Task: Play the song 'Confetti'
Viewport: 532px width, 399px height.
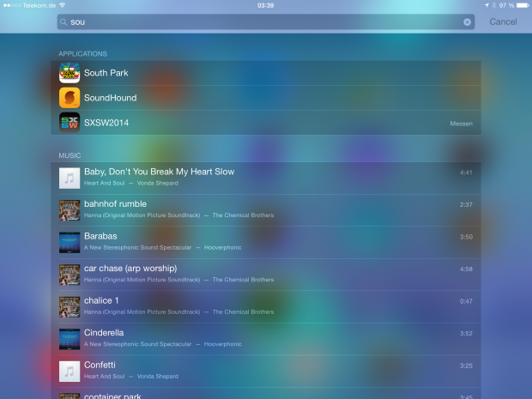Action: point(266,372)
